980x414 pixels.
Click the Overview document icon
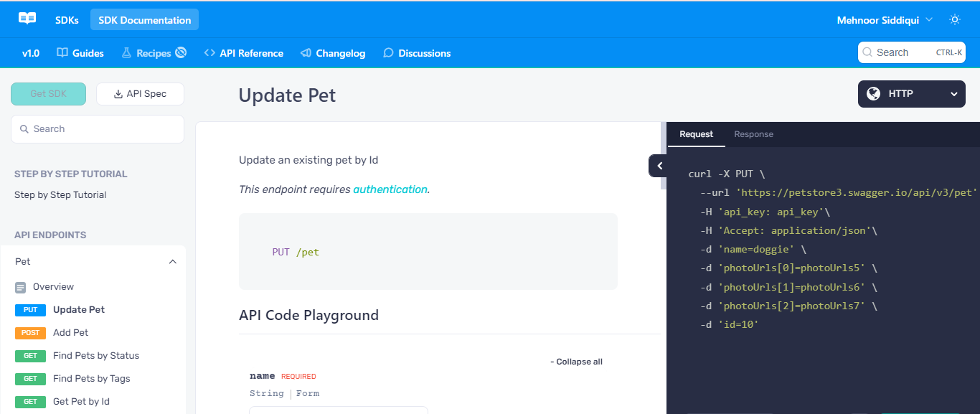pyautogui.click(x=21, y=287)
